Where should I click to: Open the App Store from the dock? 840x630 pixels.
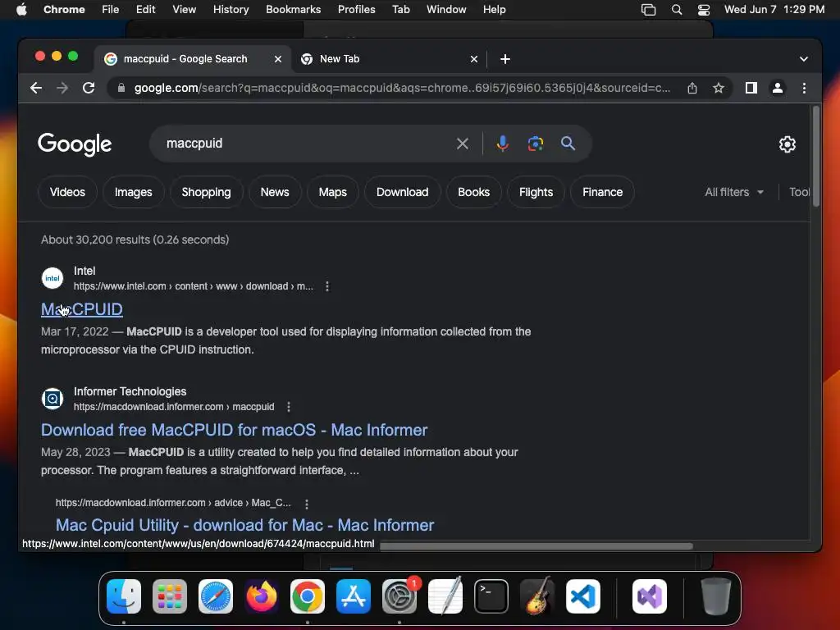pos(353,596)
